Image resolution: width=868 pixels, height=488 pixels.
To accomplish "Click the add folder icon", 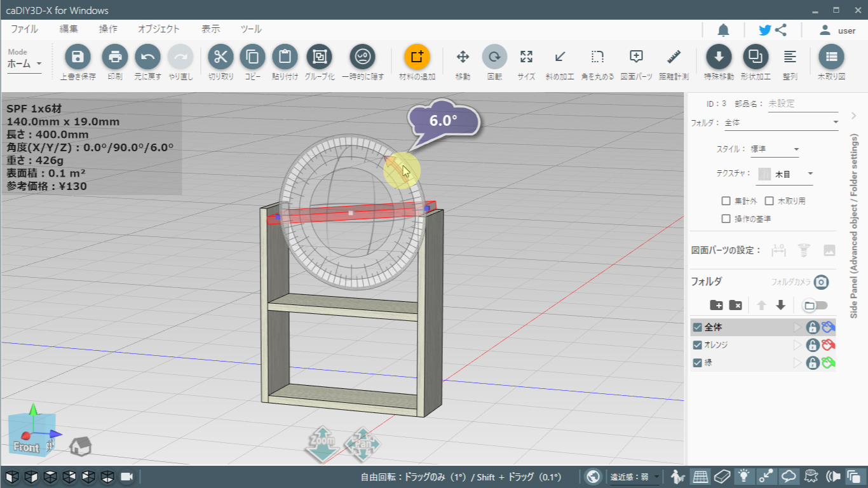I will (716, 305).
